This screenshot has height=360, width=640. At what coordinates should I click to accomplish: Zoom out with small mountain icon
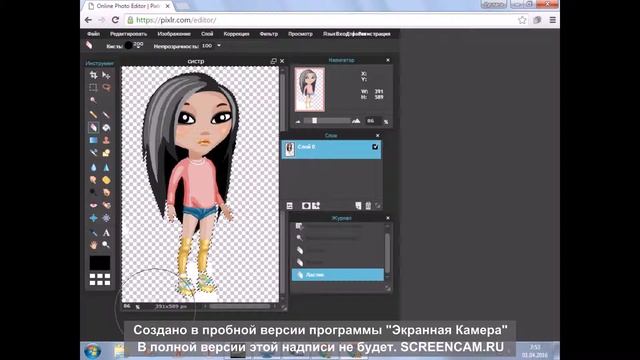pyautogui.click(x=298, y=122)
